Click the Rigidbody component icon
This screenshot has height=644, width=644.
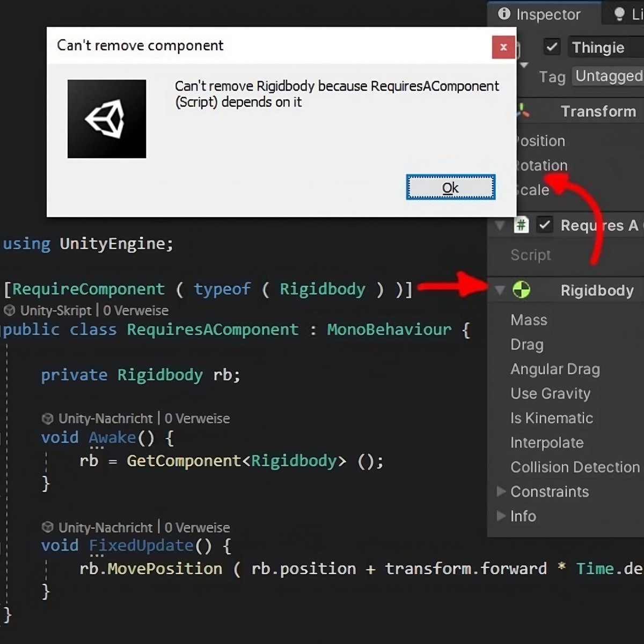click(521, 290)
